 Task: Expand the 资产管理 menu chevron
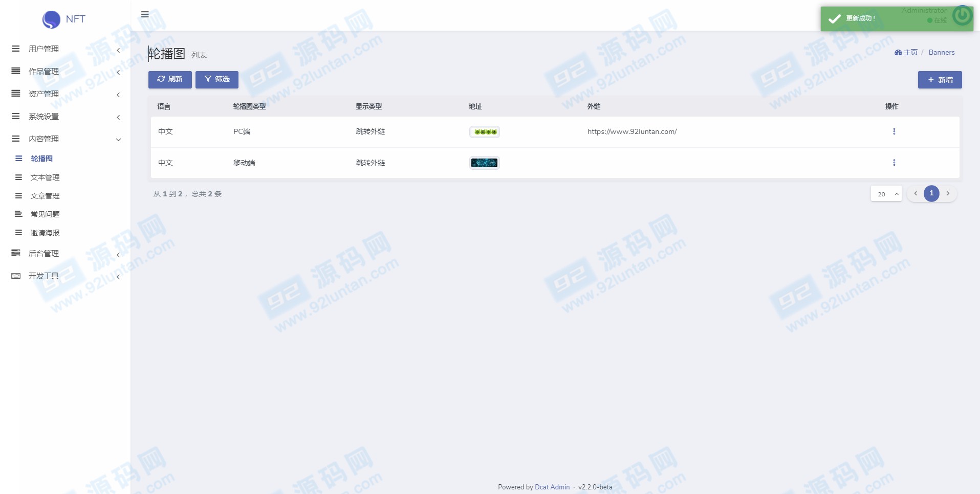[x=118, y=95]
